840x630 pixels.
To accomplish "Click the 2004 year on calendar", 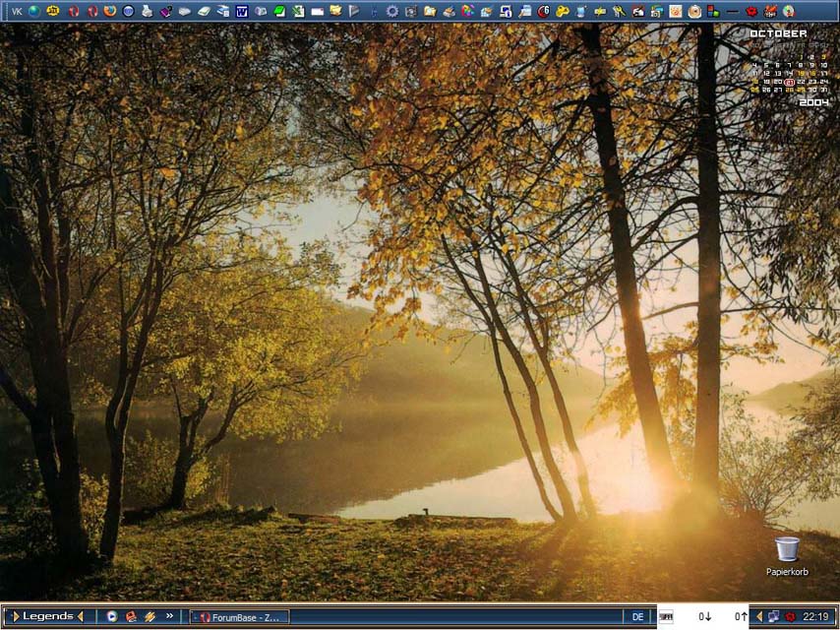I will click(813, 101).
